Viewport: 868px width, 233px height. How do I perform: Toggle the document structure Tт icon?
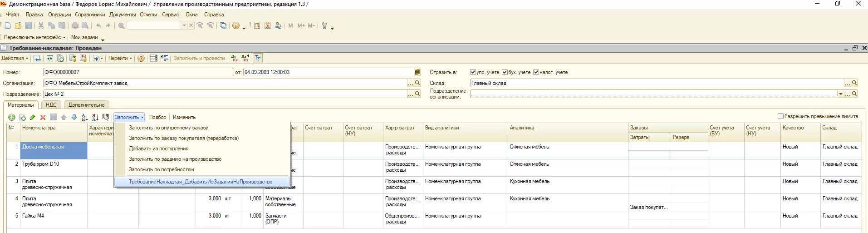[258, 58]
